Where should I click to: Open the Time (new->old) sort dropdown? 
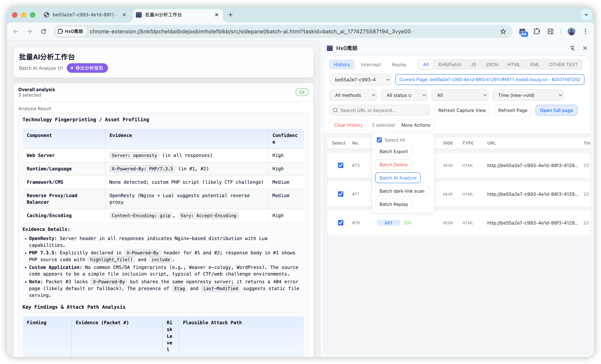point(528,95)
